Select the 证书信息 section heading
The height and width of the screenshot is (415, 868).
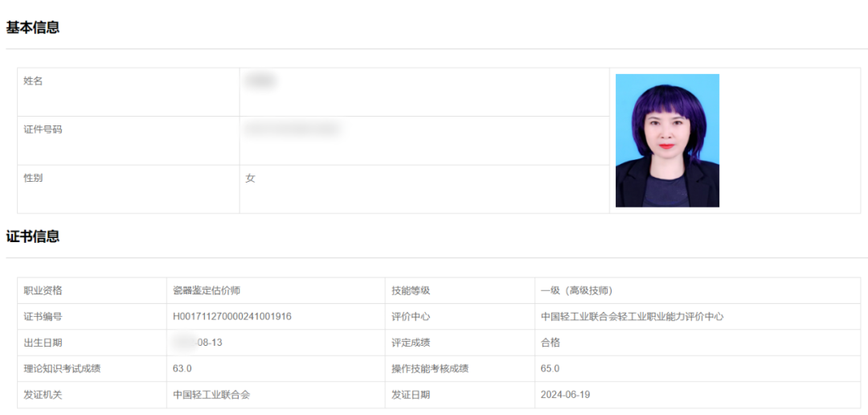pos(33,236)
